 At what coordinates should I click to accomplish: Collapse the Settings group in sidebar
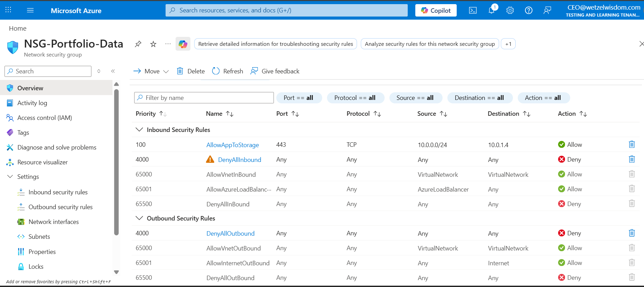click(10, 176)
